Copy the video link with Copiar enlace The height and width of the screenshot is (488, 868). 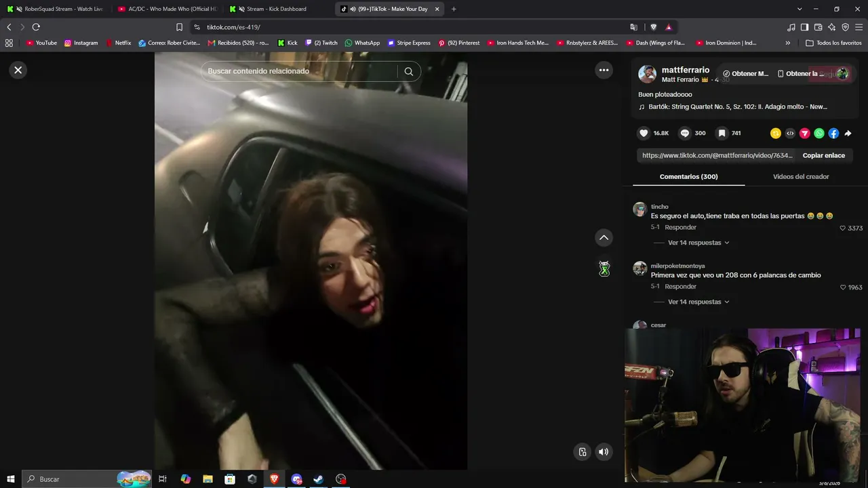click(823, 155)
